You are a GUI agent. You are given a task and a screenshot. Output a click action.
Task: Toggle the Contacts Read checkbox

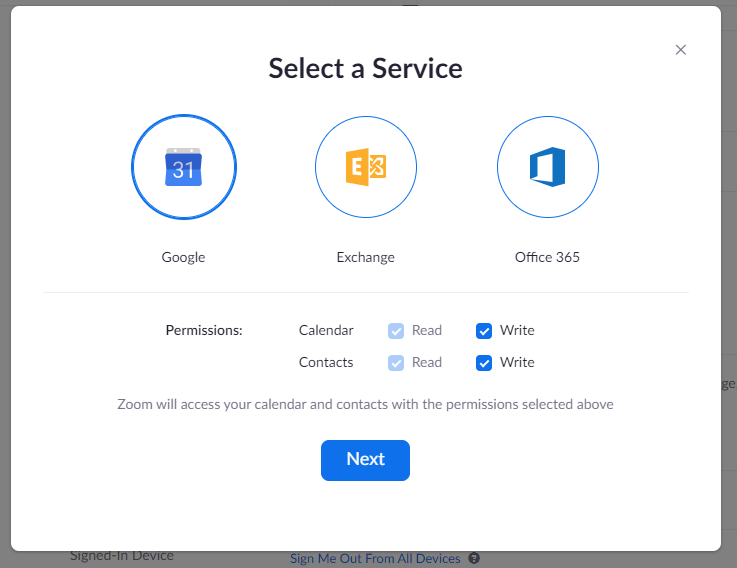[x=396, y=363]
